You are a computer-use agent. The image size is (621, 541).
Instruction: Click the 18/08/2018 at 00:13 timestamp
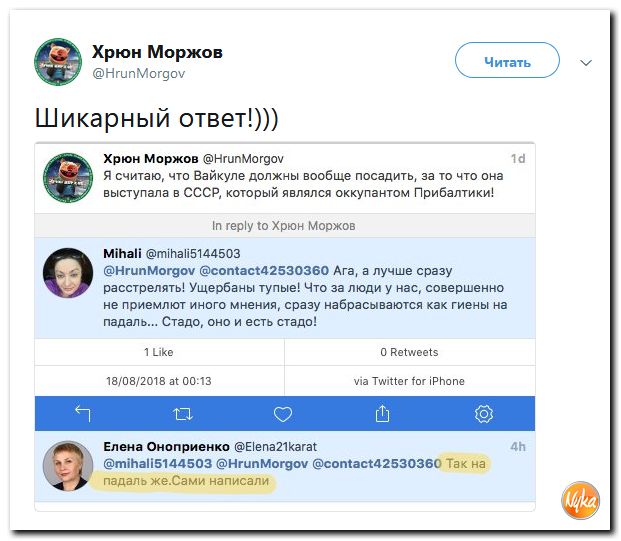click(159, 381)
